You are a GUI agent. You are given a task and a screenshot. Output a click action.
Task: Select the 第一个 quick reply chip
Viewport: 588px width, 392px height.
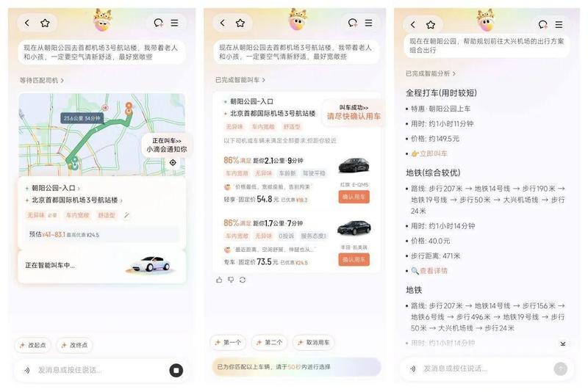pyautogui.click(x=228, y=342)
